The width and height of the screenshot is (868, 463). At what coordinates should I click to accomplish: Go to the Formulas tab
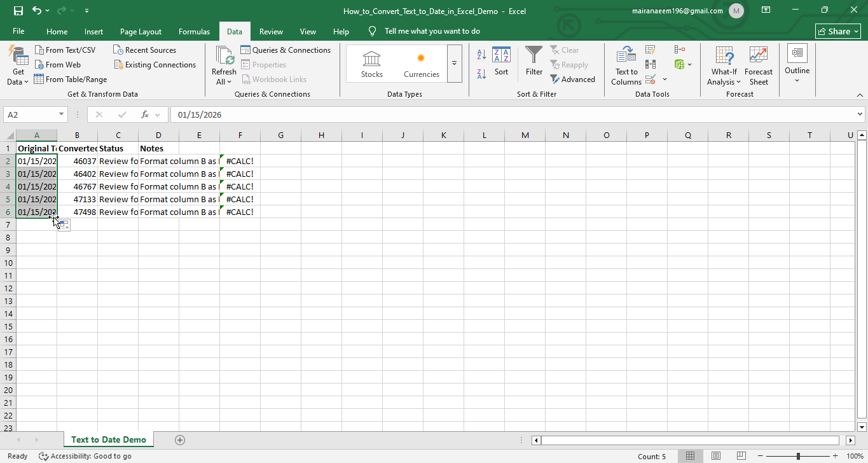[194, 31]
